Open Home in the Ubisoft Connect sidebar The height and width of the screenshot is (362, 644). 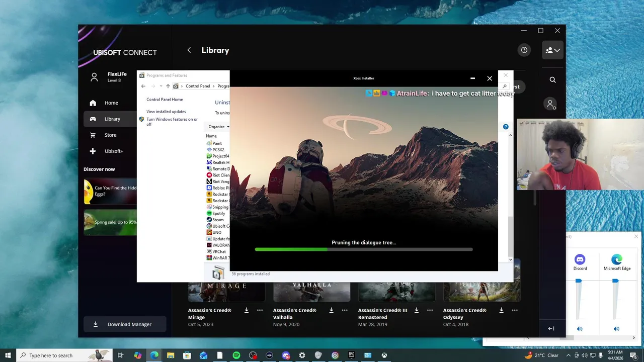coord(111,103)
